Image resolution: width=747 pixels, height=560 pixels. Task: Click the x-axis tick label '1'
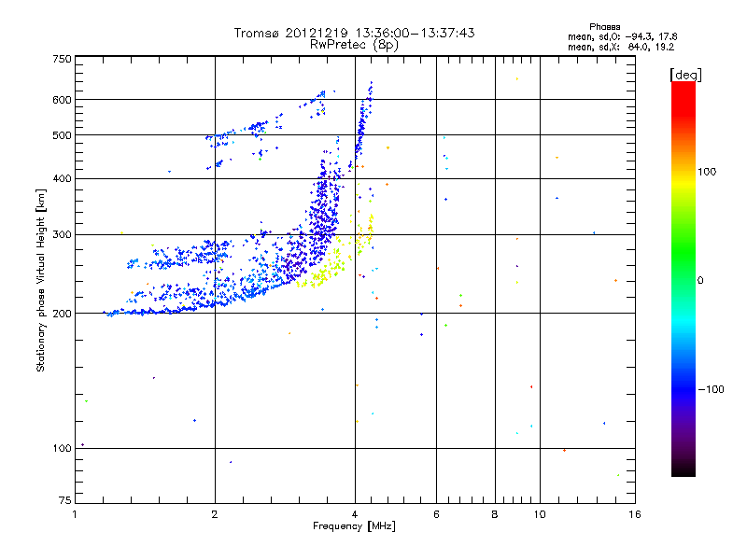coord(75,514)
